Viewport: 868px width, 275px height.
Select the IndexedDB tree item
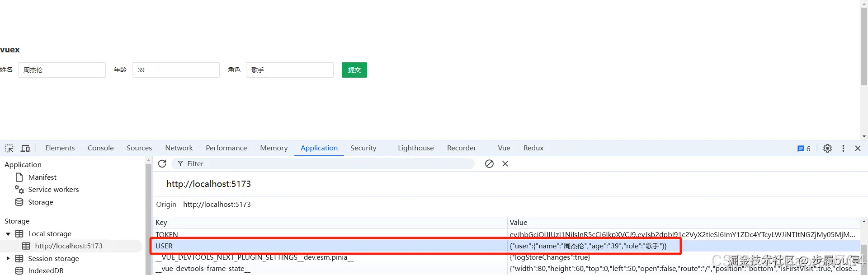[x=46, y=270]
